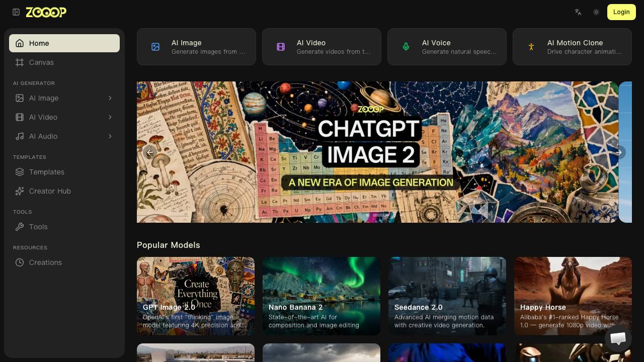This screenshot has width=644, height=362.
Task: Open Creator Hub from the sidebar
Action: coord(64,191)
